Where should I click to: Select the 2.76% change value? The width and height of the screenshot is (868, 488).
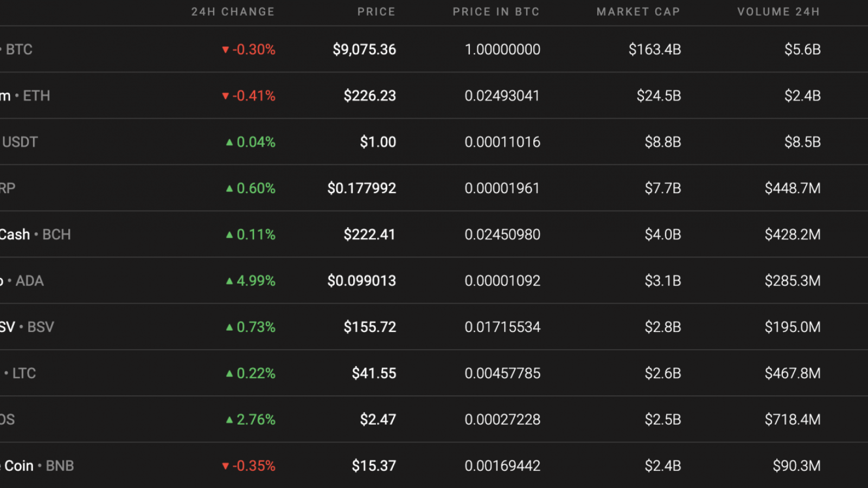click(x=251, y=420)
